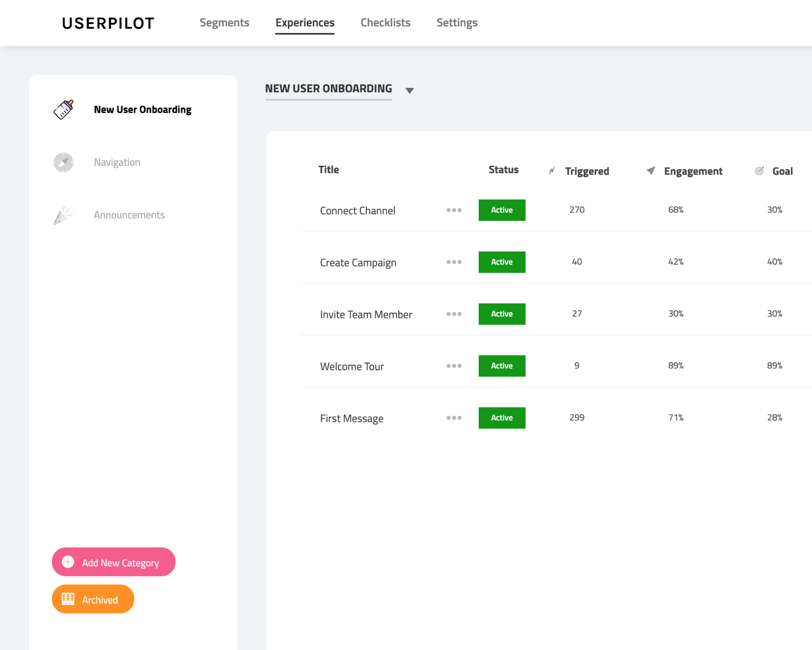Click the plus icon inside Add New Category
The height and width of the screenshot is (650, 812).
point(67,562)
